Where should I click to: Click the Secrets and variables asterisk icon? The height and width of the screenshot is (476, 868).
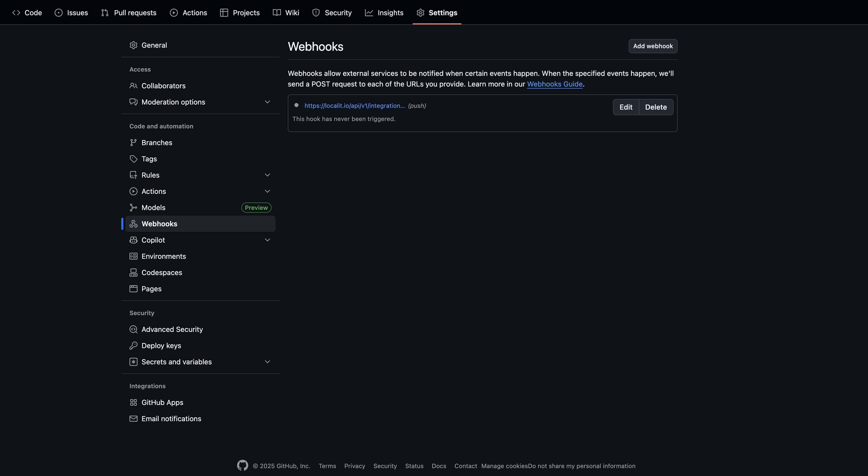133,362
